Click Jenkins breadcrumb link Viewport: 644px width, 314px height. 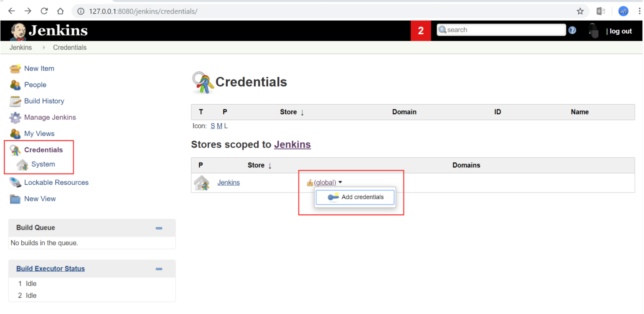pos(21,48)
